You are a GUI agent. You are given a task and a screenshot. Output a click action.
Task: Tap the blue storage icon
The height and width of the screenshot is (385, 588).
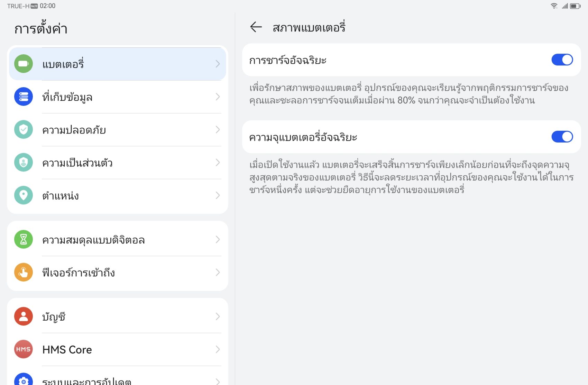24,97
